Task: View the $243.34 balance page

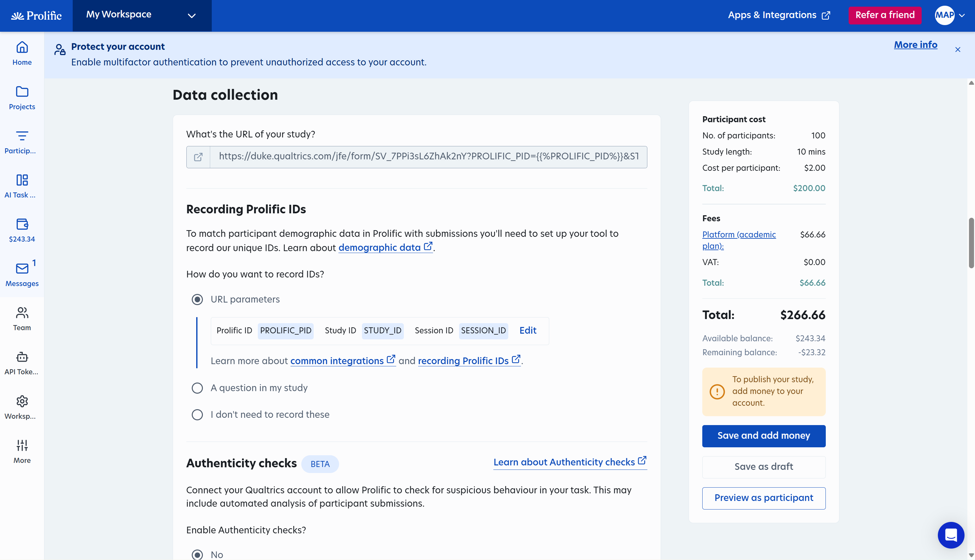Action: click(x=22, y=230)
